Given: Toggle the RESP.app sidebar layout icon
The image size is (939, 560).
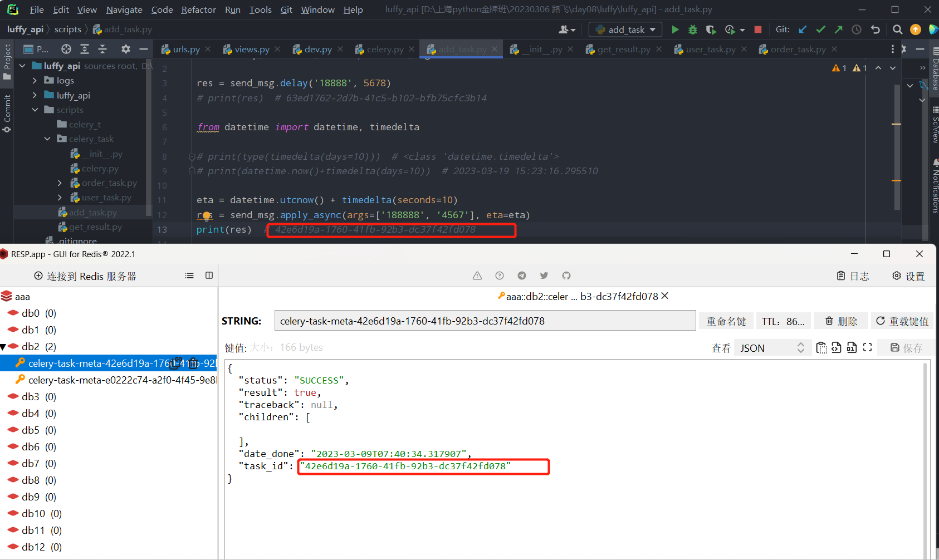Looking at the screenshot, I should coord(209,276).
